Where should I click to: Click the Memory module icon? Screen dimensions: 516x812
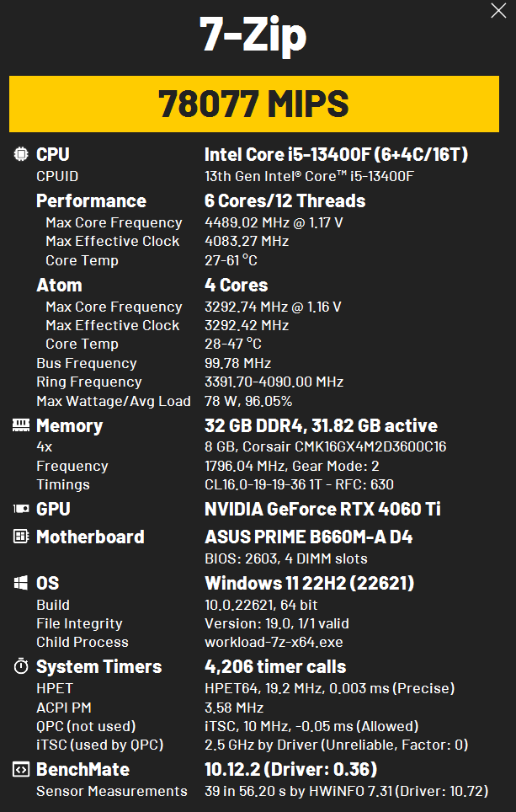click(x=21, y=425)
